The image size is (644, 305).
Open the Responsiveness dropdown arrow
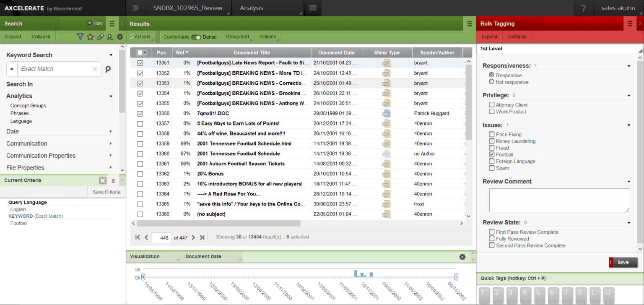click(629, 66)
